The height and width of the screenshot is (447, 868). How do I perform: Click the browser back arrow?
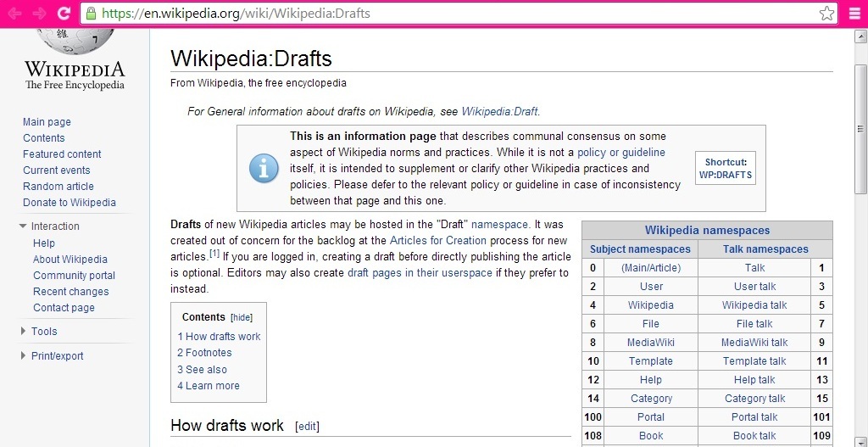pyautogui.click(x=15, y=14)
